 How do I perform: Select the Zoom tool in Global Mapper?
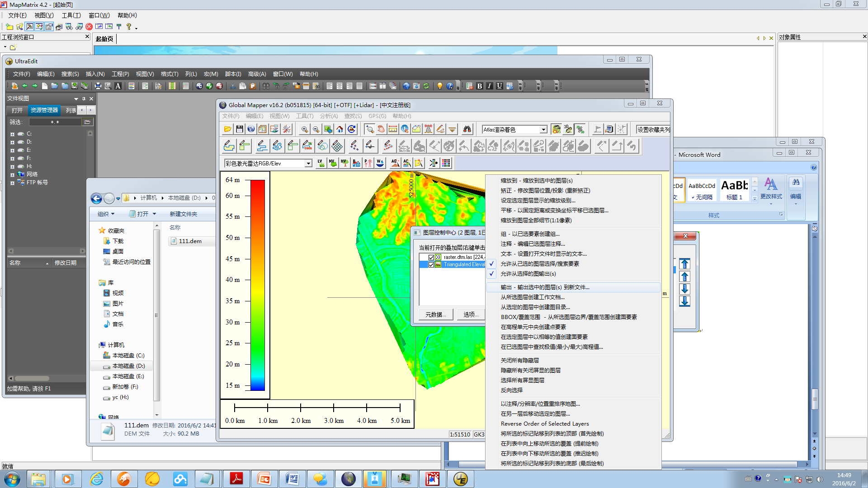[370, 129]
